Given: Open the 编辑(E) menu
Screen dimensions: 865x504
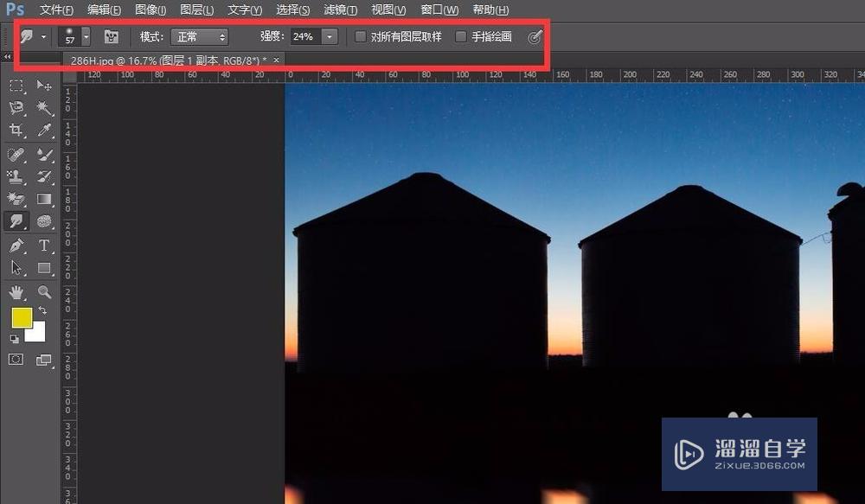Looking at the screenshot, I should click(x=104, y=10).
